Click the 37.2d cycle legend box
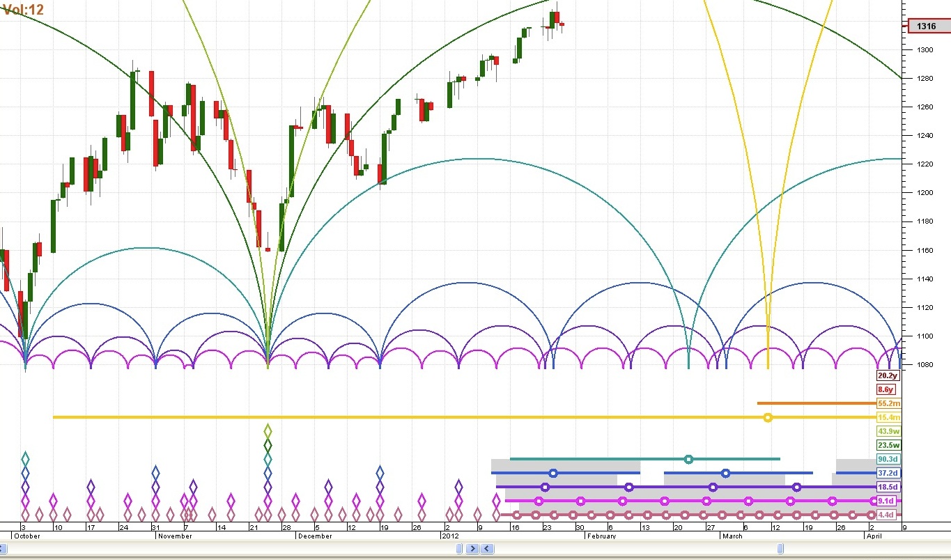 (888, 473)
